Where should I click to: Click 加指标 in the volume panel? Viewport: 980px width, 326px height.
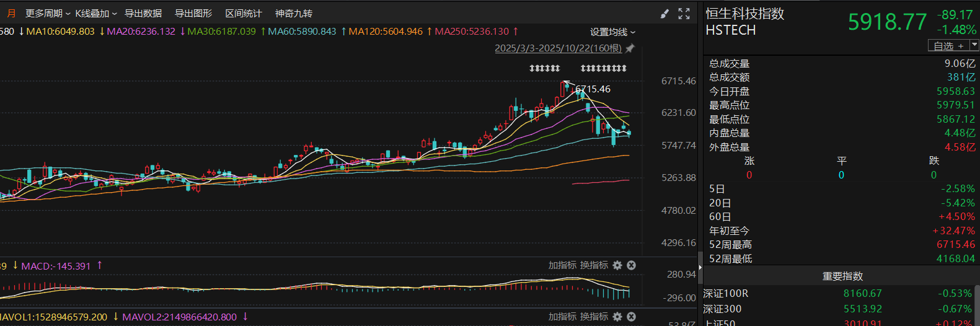[x=562, y=317]
